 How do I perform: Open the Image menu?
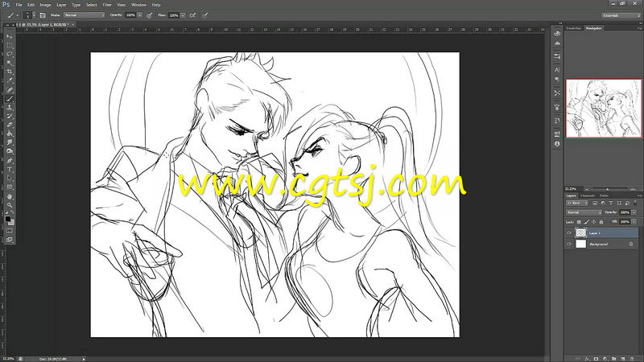pyautogui.click(x=45, y=5)
